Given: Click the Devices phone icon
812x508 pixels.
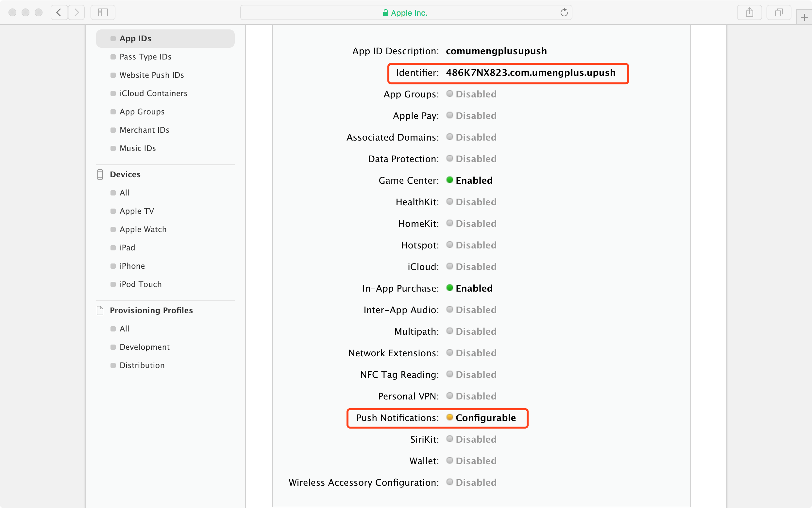Looking at the screenshot, I should pyautogui.click(x=100, y=174).
